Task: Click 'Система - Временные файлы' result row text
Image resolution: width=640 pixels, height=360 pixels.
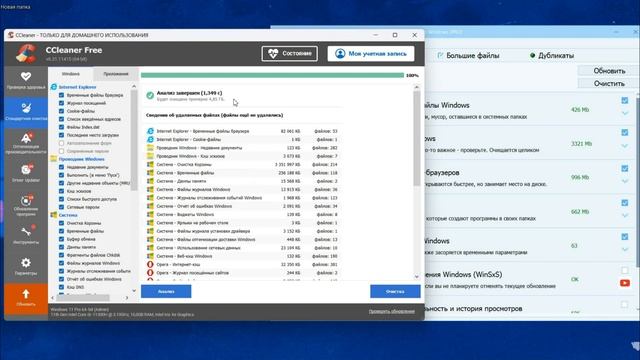Action: pos(185,173)
